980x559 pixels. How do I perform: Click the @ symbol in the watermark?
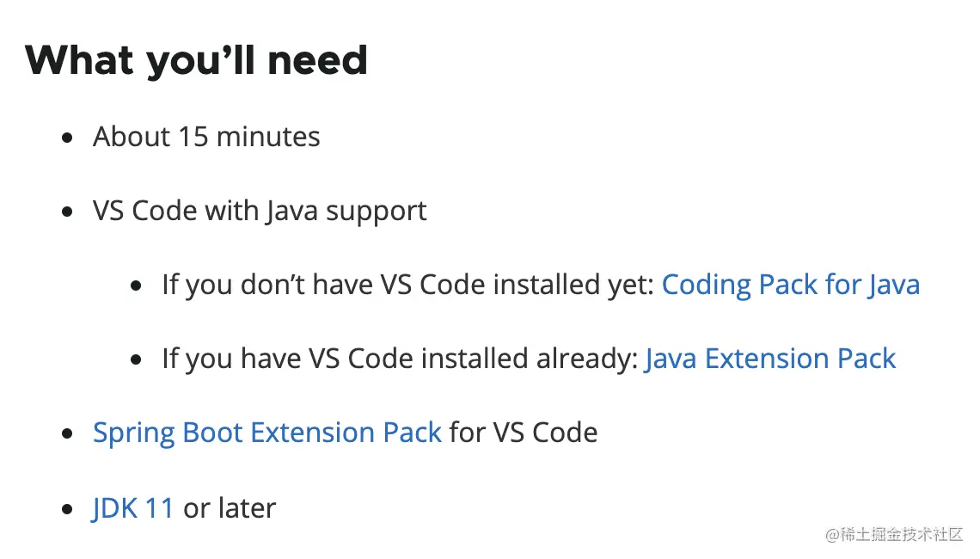pos(832,535)
